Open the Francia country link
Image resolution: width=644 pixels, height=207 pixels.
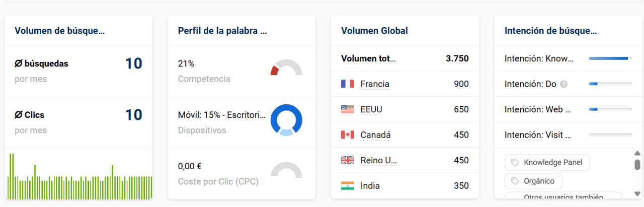pos(375,84)
